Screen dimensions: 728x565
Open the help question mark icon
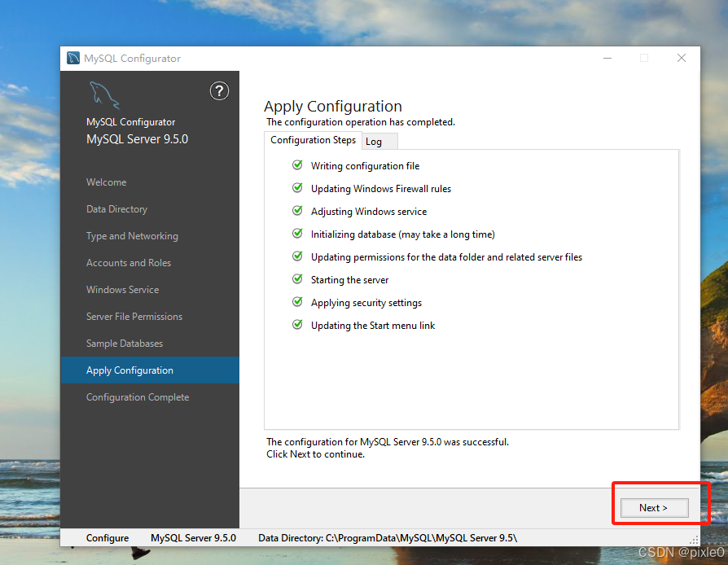click(x=219, y=91)
